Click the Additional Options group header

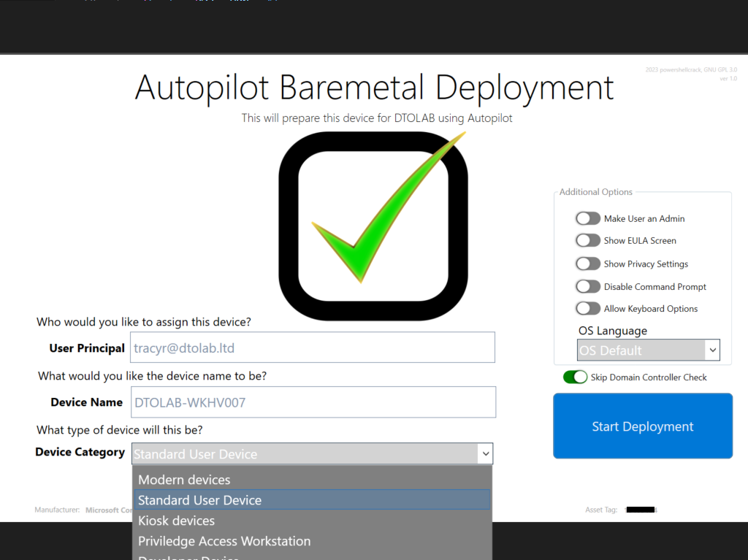(x=596, y=192)
